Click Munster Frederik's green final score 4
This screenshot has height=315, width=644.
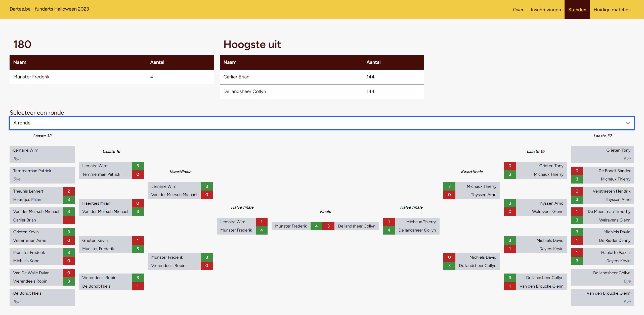316,226
